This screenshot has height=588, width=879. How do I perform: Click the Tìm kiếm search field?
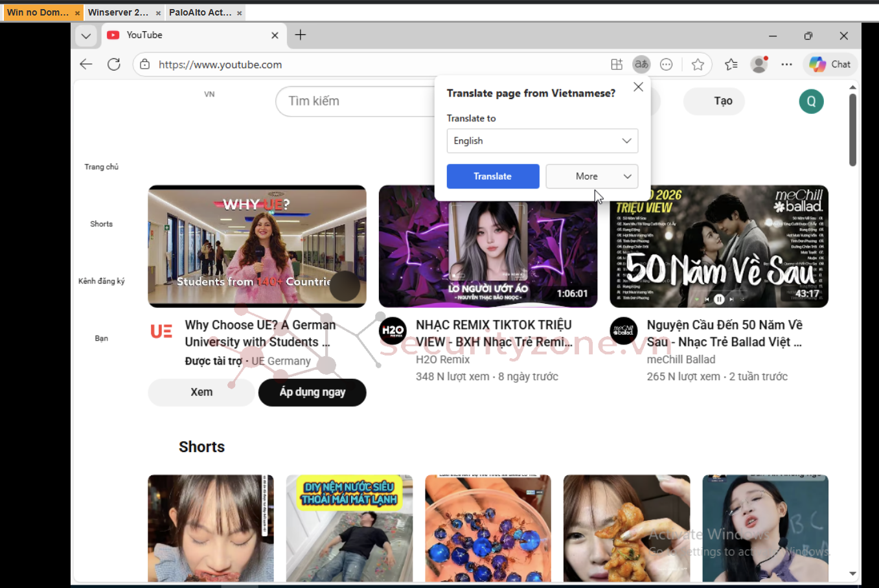tap(356, 101)
